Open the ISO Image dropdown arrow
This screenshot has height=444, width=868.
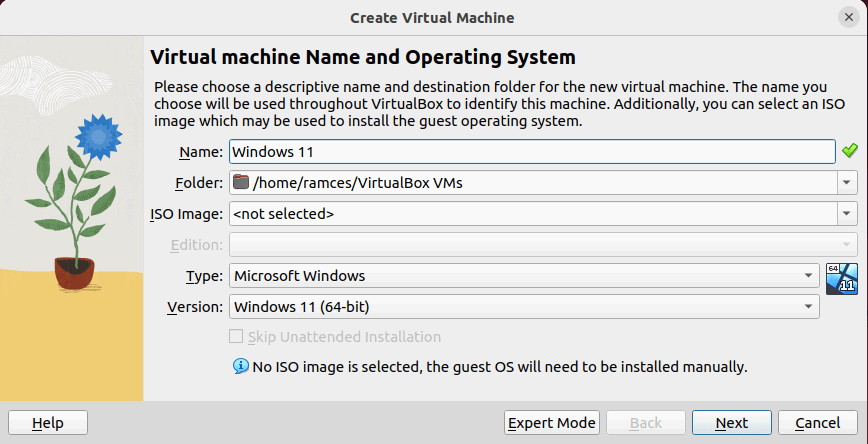pyautogui.click(x=847, y=213)
